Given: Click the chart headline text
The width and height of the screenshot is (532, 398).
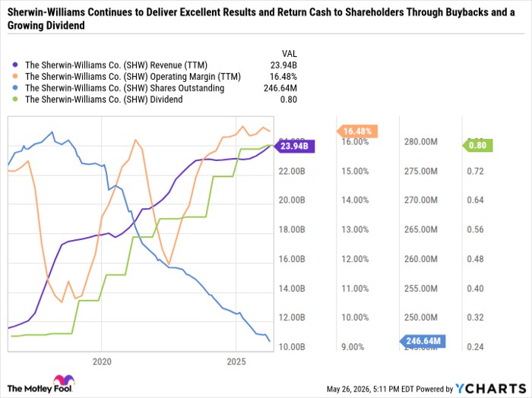Looking at the screenshot, I should [261, 19].
